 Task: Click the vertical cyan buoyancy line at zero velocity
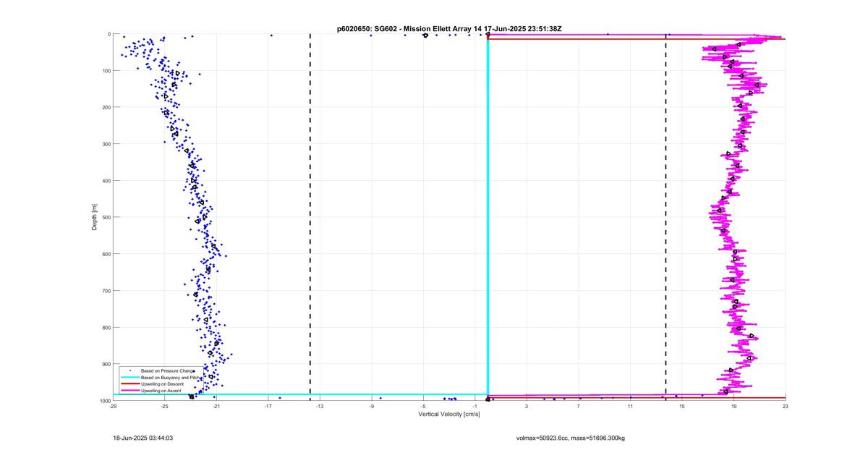pos(488,216)
